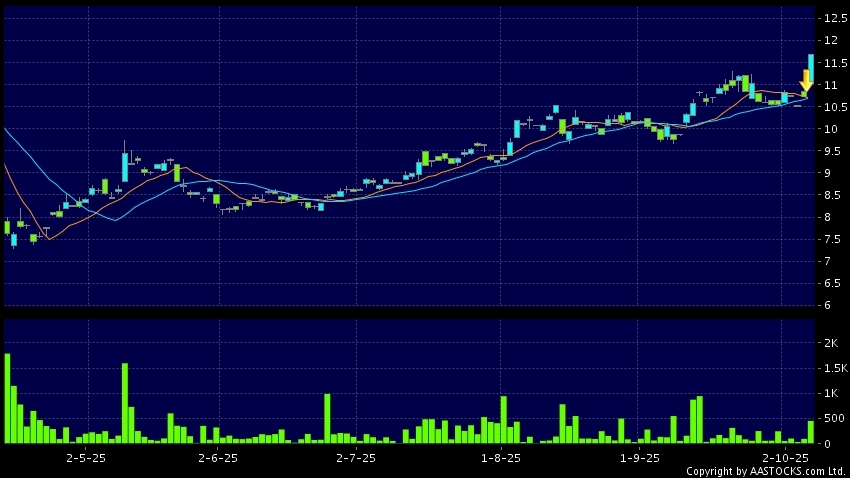Select the 2-5-25 date label

[x=86, y=458]
